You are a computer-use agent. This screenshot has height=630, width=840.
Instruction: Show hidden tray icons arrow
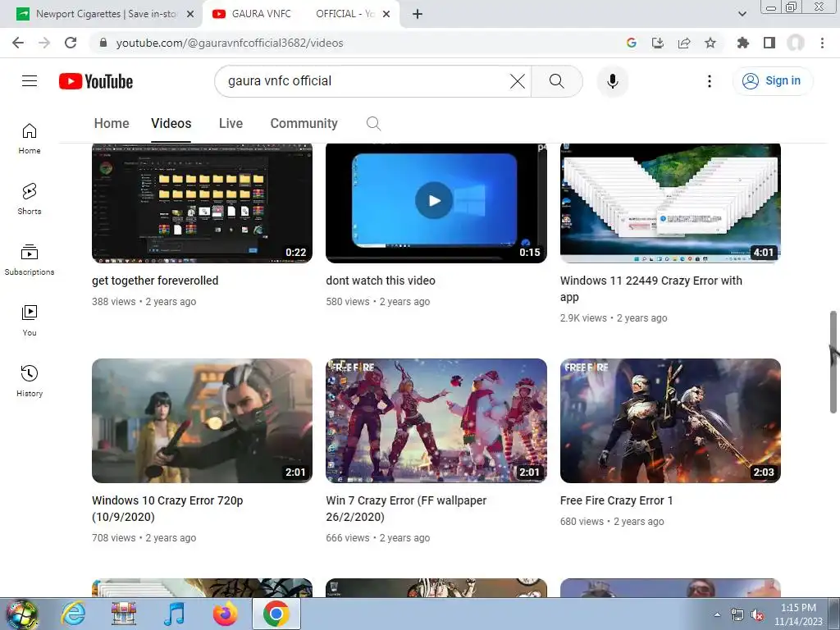point(717,614)
